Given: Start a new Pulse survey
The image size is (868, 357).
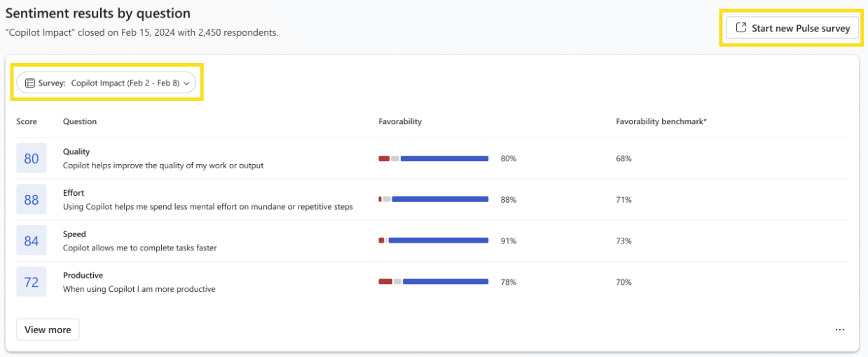Looking at the screenshot, I should point(792,28).
